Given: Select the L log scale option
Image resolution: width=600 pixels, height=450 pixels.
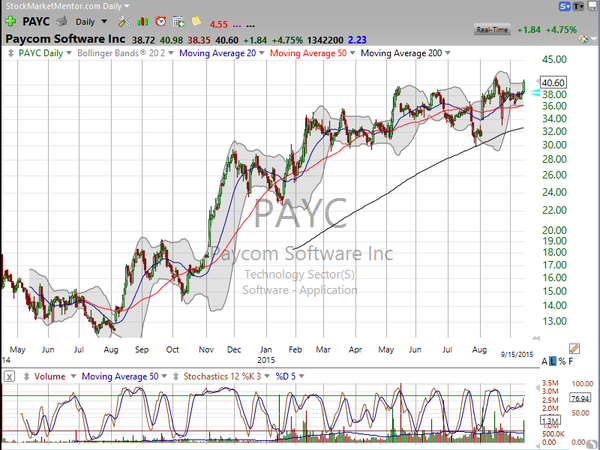Looking at the screenshot, I should 553,362.
